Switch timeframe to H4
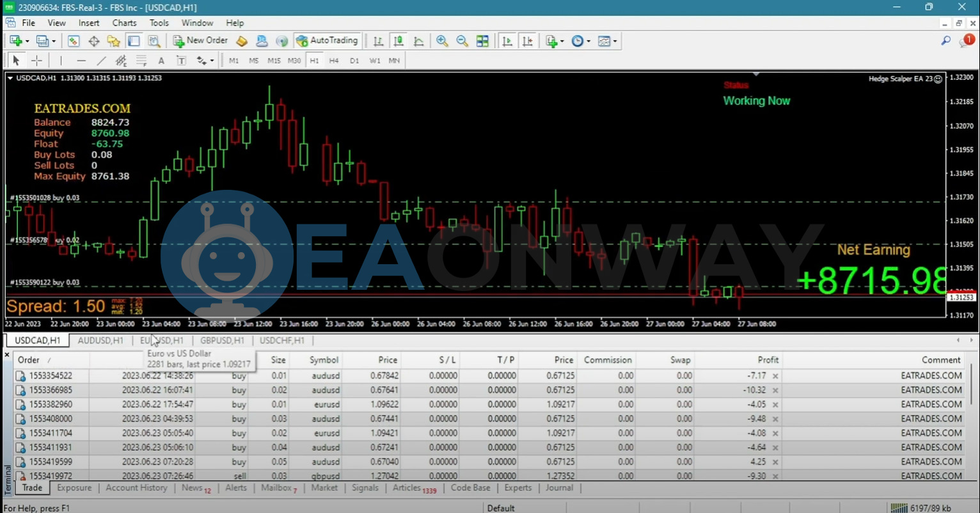Viewport: 980px width, 513px height. (x=334, y=61)
